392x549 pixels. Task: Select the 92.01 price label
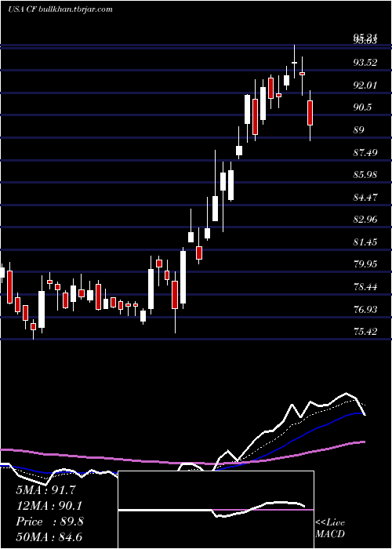coord(365,85)
